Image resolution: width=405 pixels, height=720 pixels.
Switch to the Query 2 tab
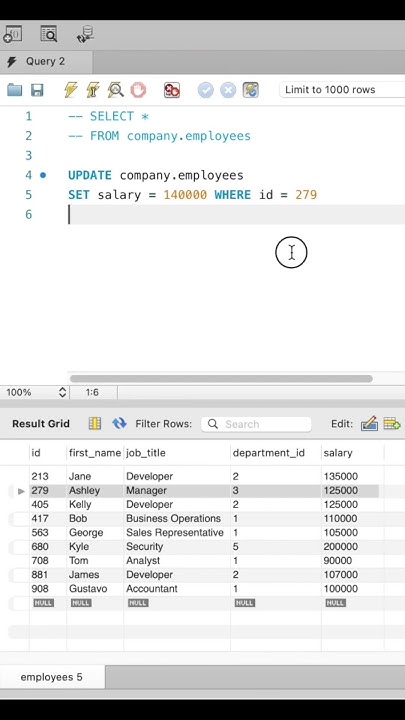click(46, 62)
